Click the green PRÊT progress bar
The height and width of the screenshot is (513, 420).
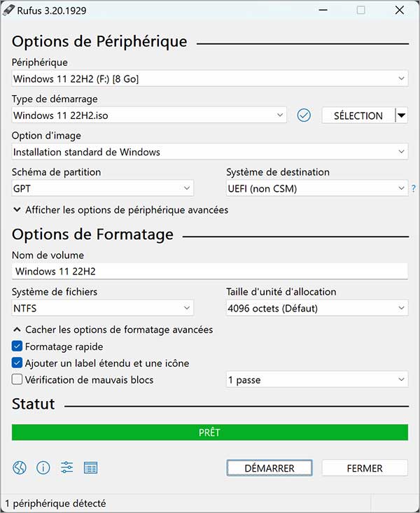[210, 433]
